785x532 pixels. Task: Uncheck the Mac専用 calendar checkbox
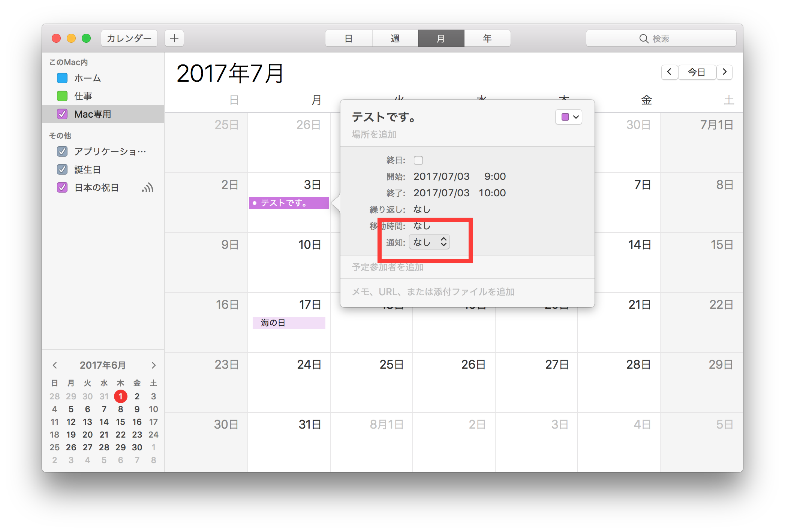62,114
